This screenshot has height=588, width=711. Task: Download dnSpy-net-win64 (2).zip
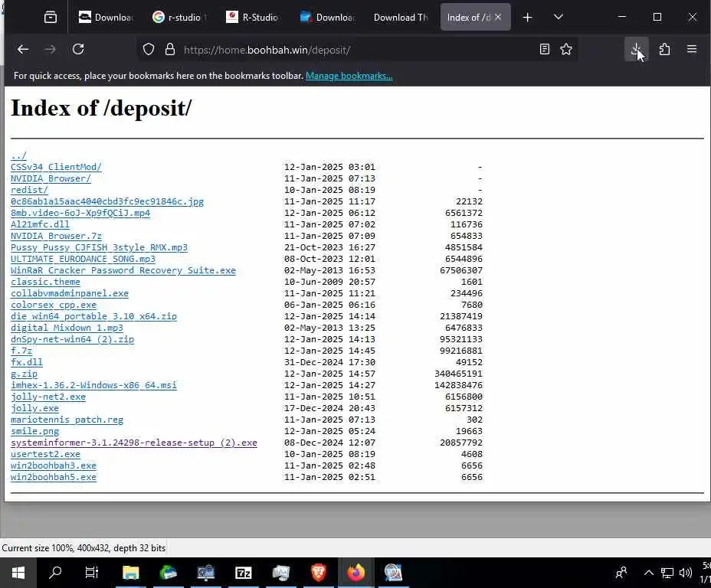(x=73, y=339)
